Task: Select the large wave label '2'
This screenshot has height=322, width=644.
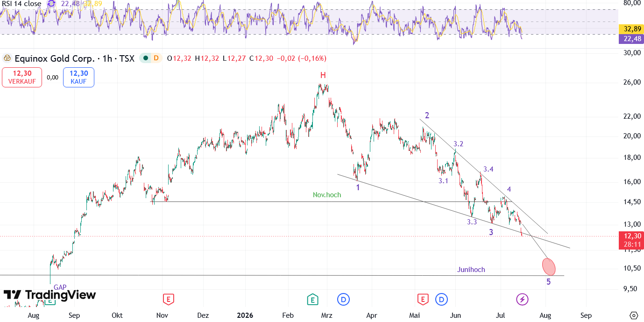Action: [427, 115]
